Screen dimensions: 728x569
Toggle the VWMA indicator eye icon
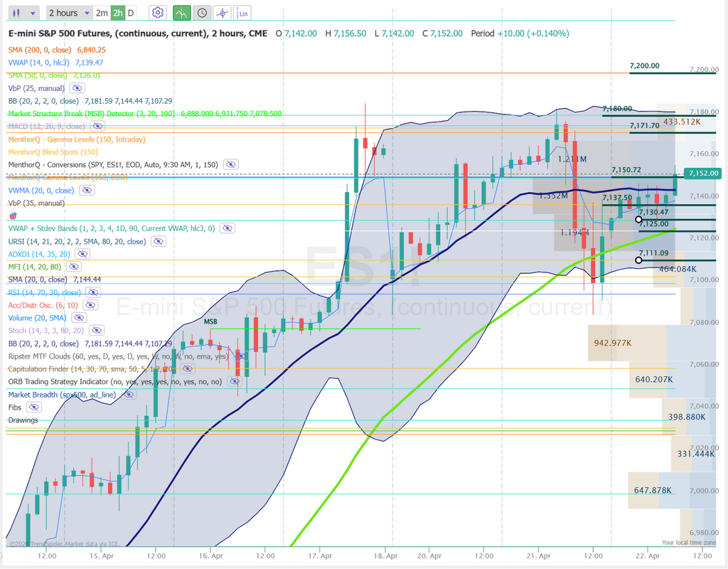(x=87, y=191)
